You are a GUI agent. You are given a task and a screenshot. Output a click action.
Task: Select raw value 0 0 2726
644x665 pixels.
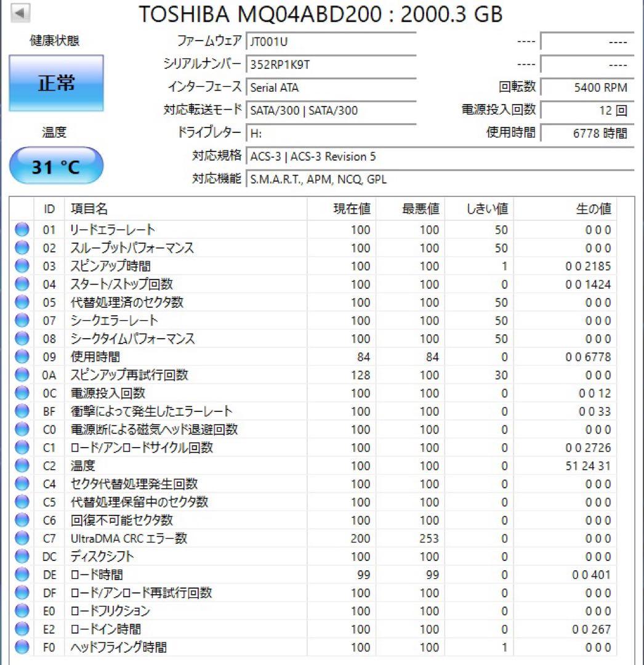[x=588, y=448]
